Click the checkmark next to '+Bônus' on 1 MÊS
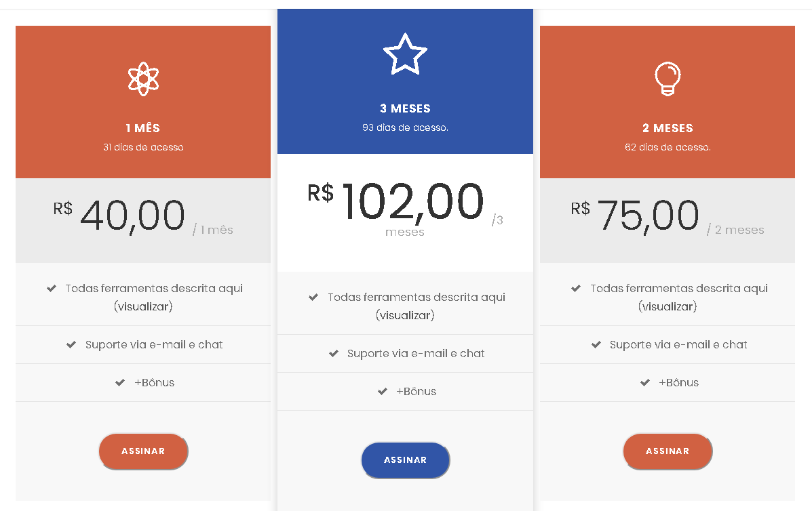This screenshot has height=511, width=812. 119,382
